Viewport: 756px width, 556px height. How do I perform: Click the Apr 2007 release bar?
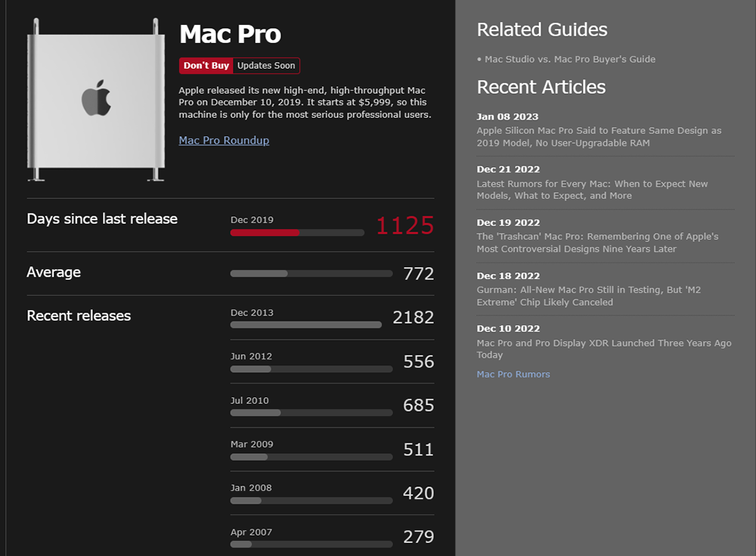point(311,545)
